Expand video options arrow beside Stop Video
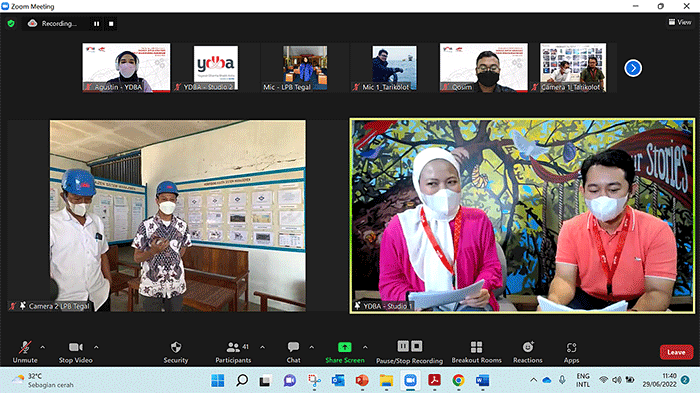The image size is (700, 393). 96,347
